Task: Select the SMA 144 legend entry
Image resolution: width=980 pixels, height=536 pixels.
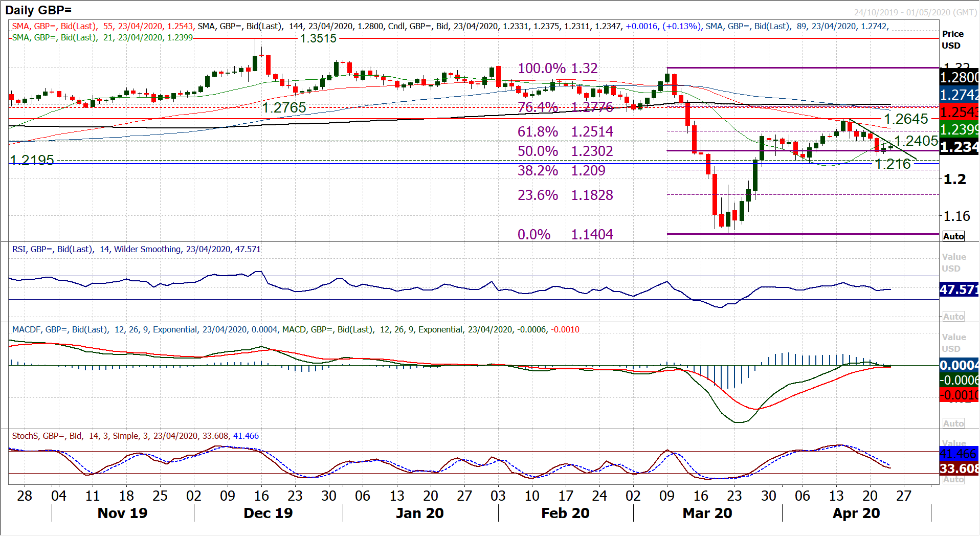Action: point(291,26)
